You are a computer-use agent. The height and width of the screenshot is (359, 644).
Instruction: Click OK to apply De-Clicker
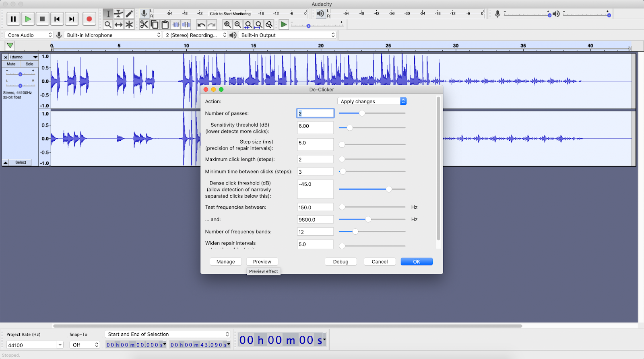pos(417,262)
